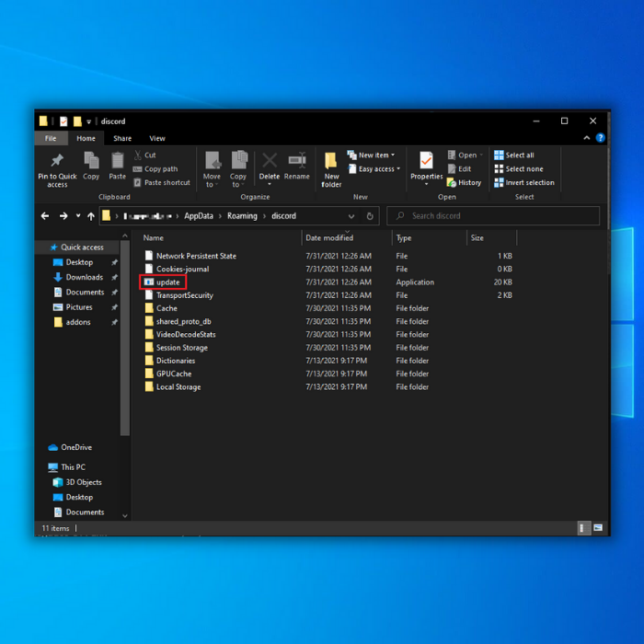This screenshot has width=644, height=644.
Task: Sort by the Type column
Action: click(x=430, y=237)
